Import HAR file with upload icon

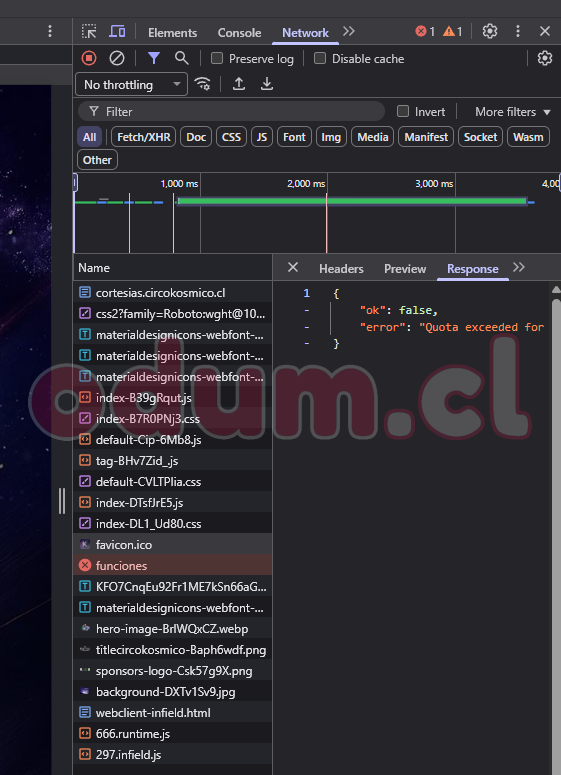(239, 84)
